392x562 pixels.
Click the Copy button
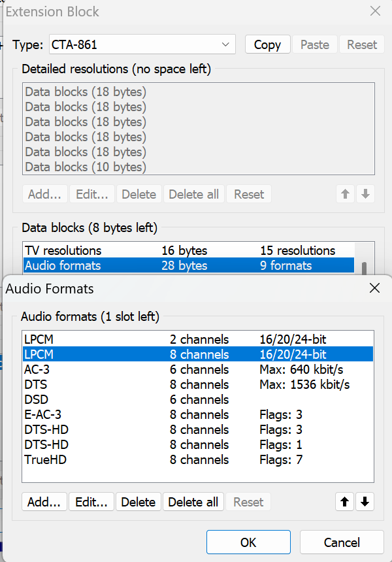click(x=267, y=44)
